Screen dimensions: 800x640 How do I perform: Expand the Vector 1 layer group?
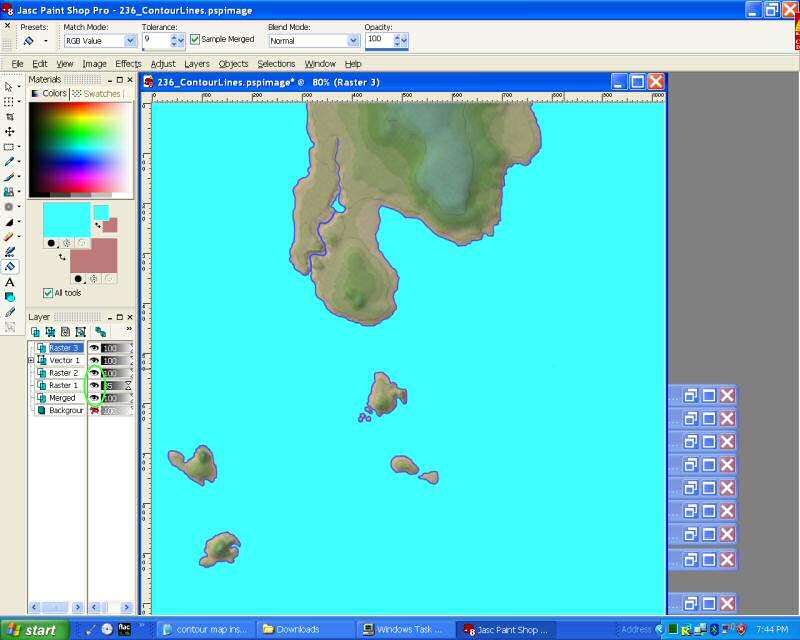click(x=31, y=360)
